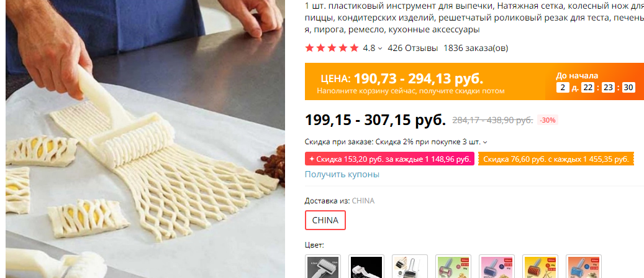Viewport: 644px width, 278px height.
Task: Expand the order discount details chevron
Action: [485, 142]
